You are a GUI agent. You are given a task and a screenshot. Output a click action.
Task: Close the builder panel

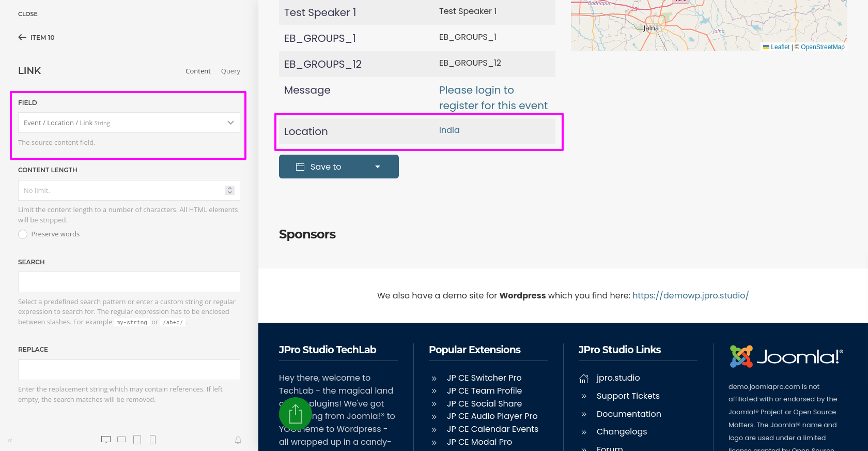click(x=28, y=14)
